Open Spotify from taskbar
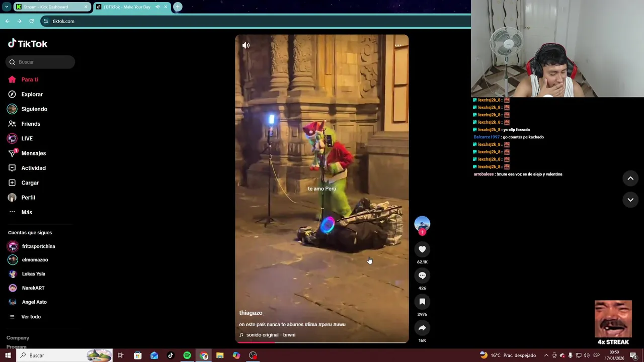The width and height of the screenshot is (644, 362). coord(187,355)
